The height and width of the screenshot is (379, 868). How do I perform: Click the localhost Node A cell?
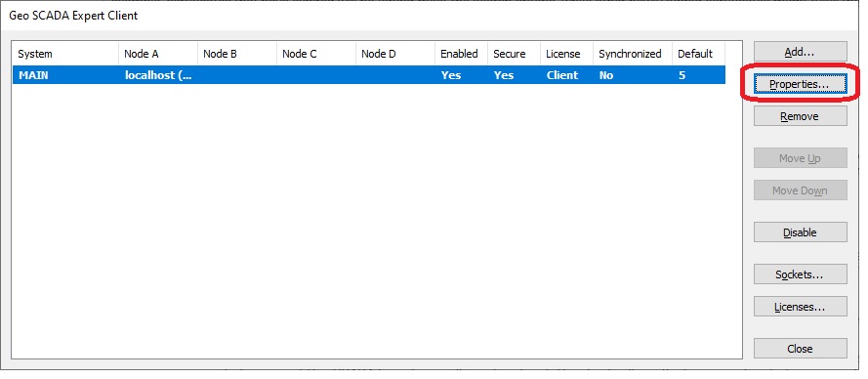[x=158, y=75]
